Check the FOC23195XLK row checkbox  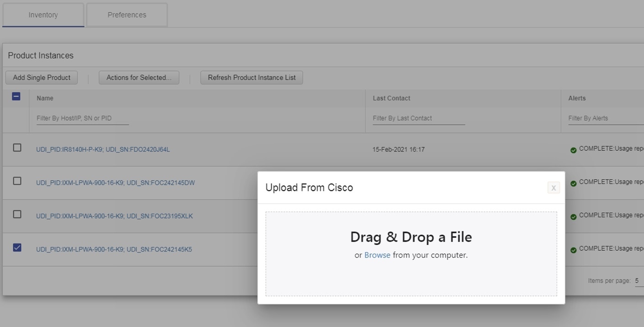(17, 214)
